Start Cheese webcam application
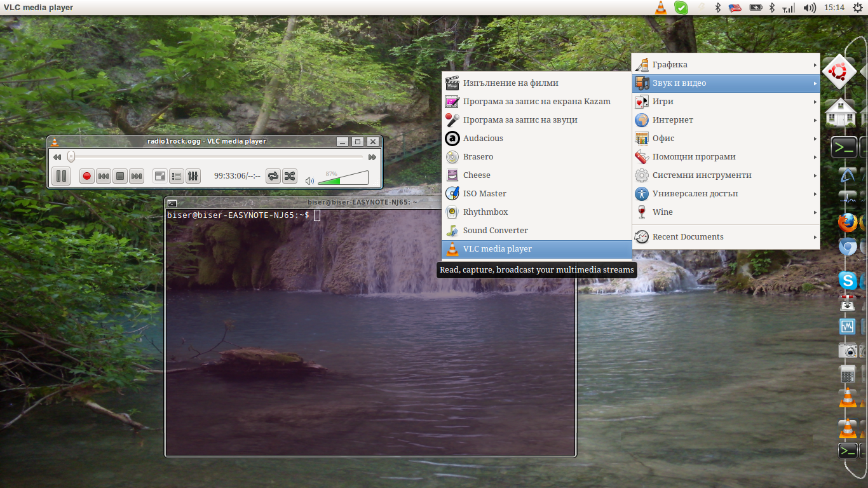868x488 pixels. point(537,175)
